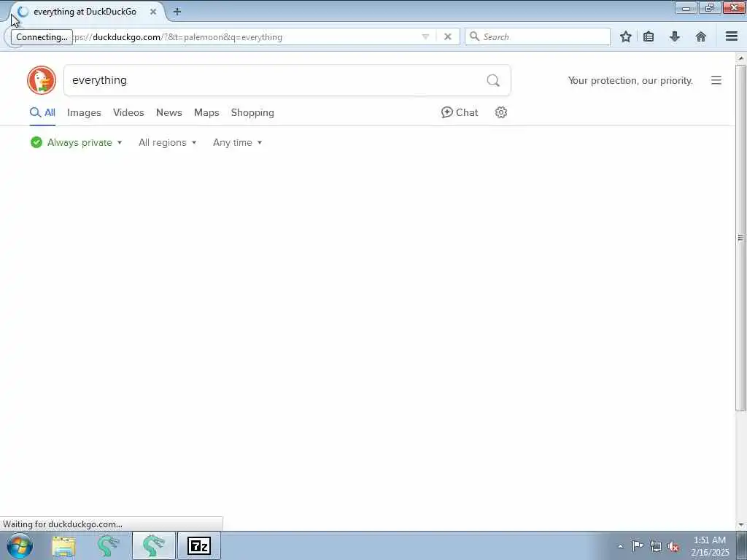Switch to the Maps tab
This screenshot has width=747, height=560.
click(x=206, y=112)
